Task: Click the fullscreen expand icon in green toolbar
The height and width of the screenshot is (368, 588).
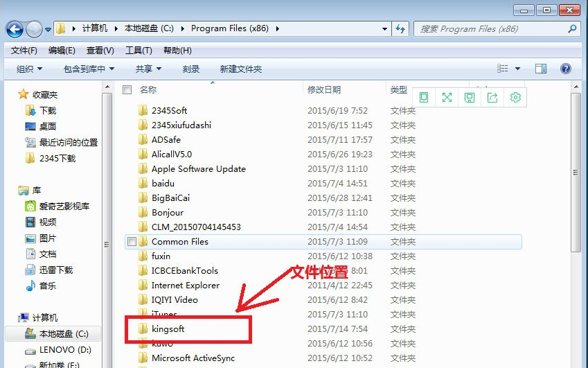Action: pos(447,98)
